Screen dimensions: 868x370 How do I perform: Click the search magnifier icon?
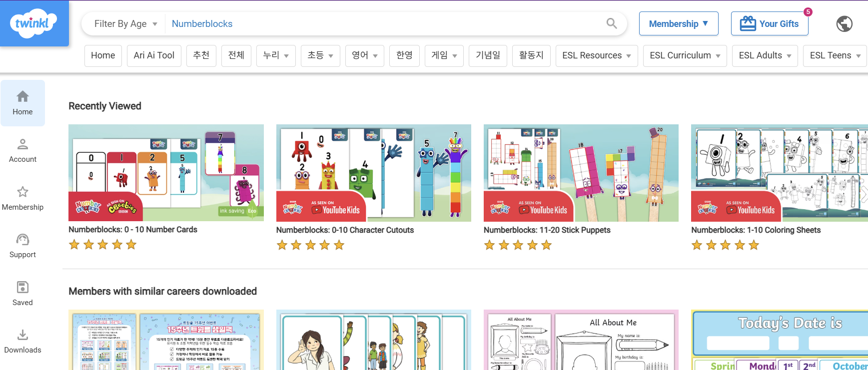click(612, 23)
